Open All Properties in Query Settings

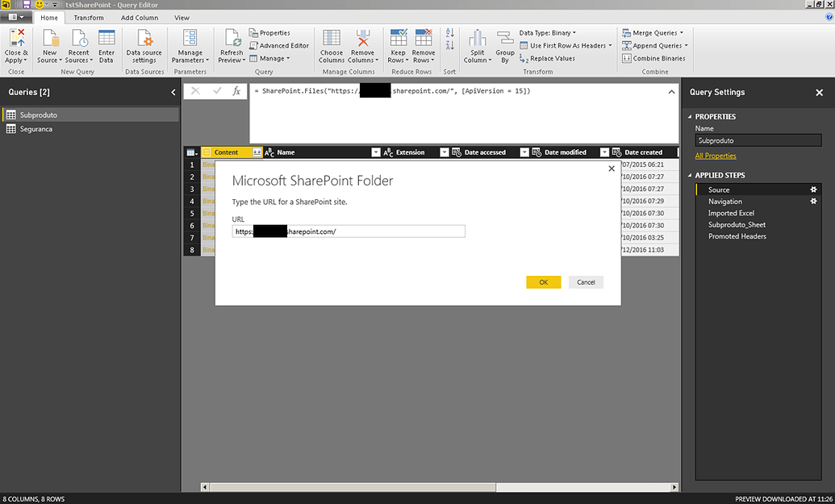pyautogui.click(x=716, y=155)
